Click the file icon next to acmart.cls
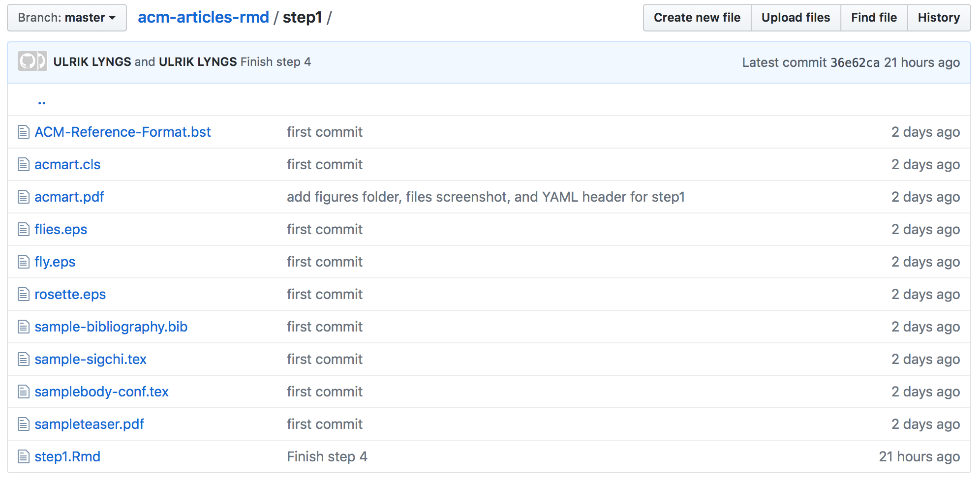This screenshot has height=483, width=980. click(23, 164)
